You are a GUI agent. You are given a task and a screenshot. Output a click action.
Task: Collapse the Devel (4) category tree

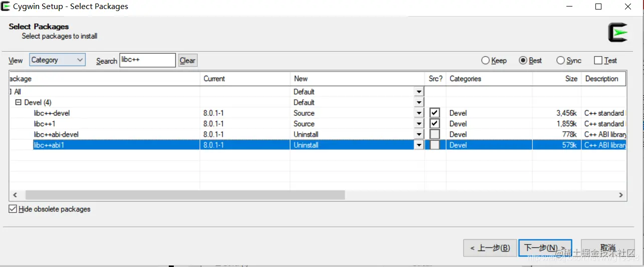[x=19, y=102]
